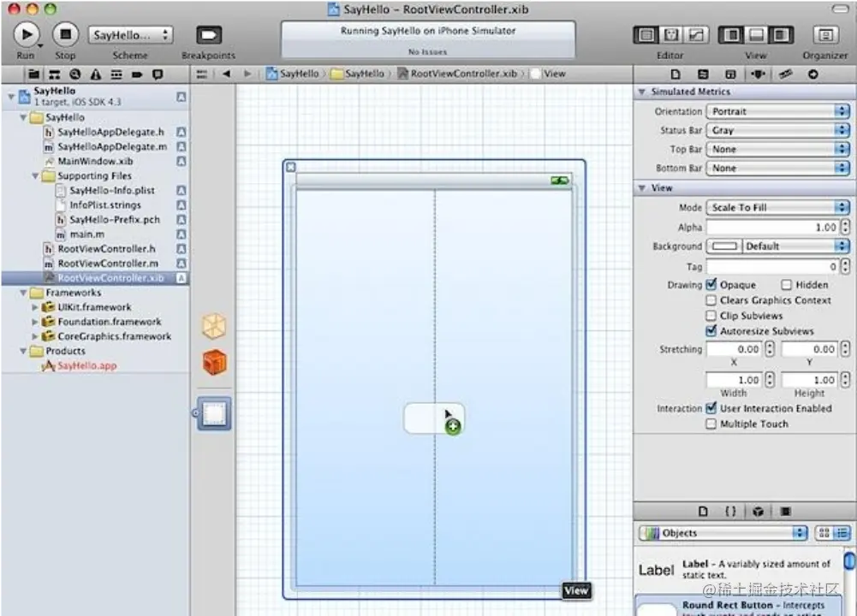This screenshot has width=857, height=616.
Task: Show the Log navigator
Action: (x=158, y=74)
